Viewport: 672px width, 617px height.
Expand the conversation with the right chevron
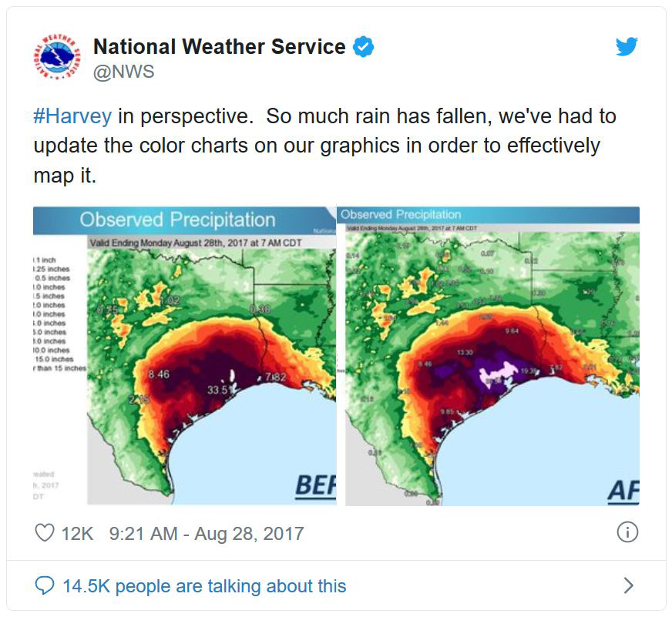[628, 586]
